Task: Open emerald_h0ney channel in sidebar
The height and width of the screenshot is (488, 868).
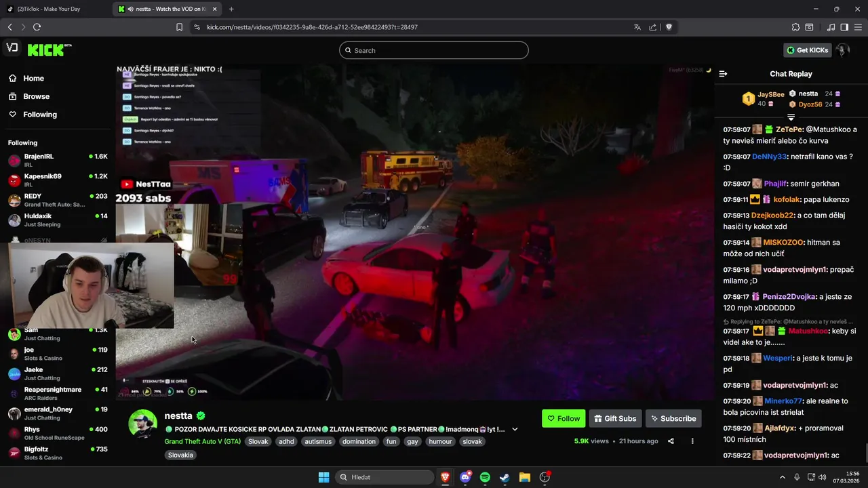Action: 58,413
